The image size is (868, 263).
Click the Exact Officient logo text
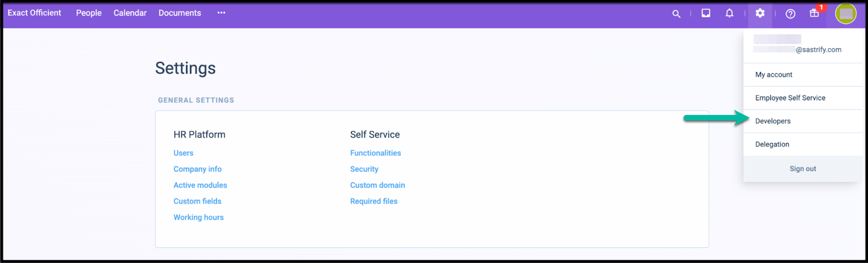tap(34, 13)
